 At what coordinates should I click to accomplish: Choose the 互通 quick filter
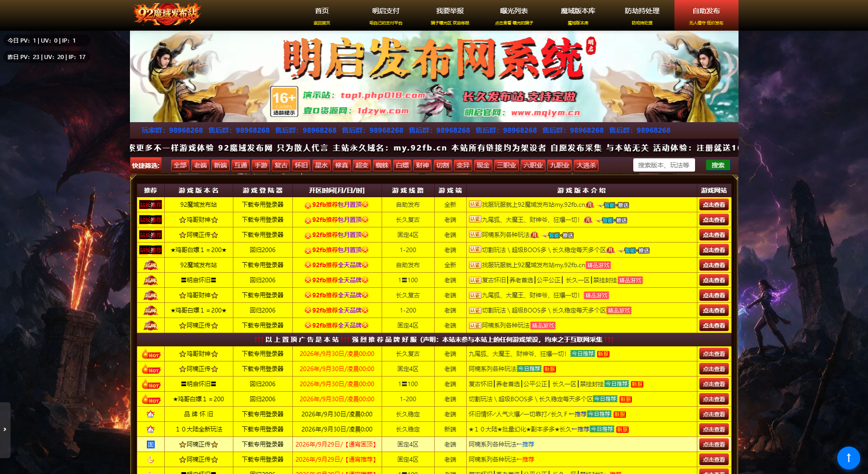[241, 166]
